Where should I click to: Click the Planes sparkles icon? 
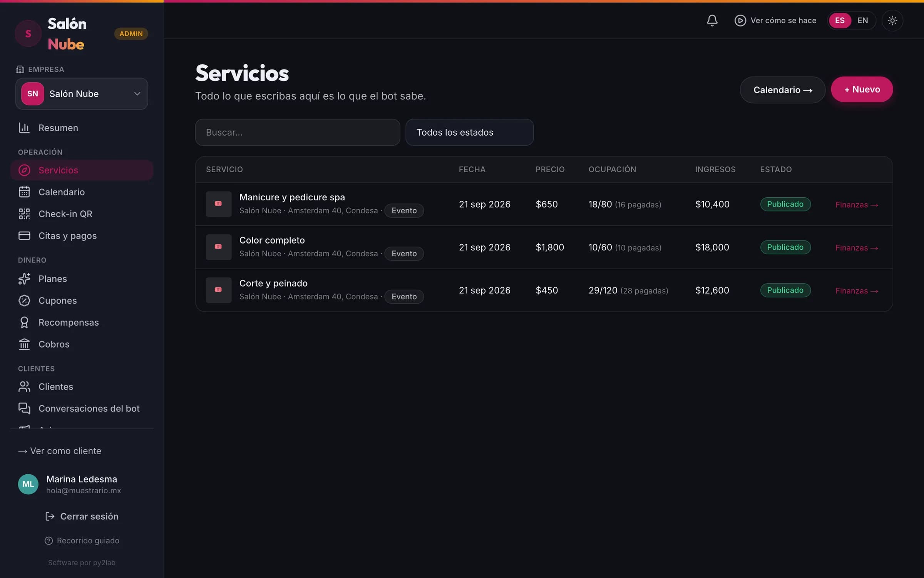tap(24, 279)
